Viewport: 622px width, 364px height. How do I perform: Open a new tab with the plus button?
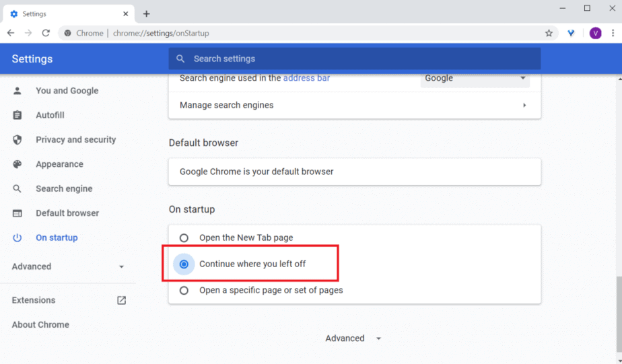(146, 14)
